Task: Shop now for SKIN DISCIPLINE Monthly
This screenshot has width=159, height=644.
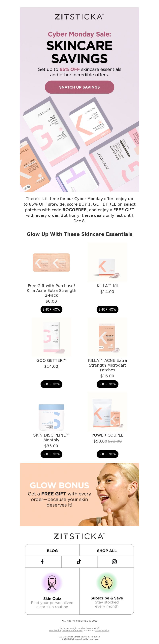Action: 51,454
